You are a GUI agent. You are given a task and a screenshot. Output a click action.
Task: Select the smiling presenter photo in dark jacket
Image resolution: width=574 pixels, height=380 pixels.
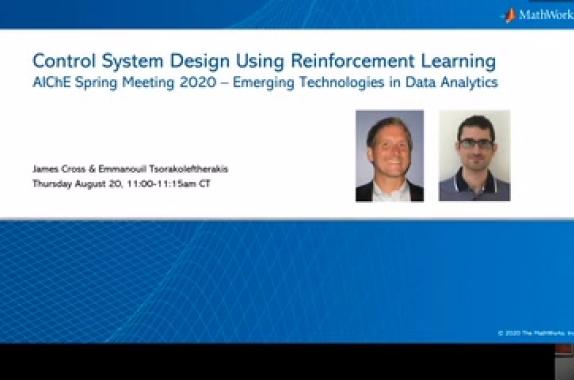pos(390,156)
